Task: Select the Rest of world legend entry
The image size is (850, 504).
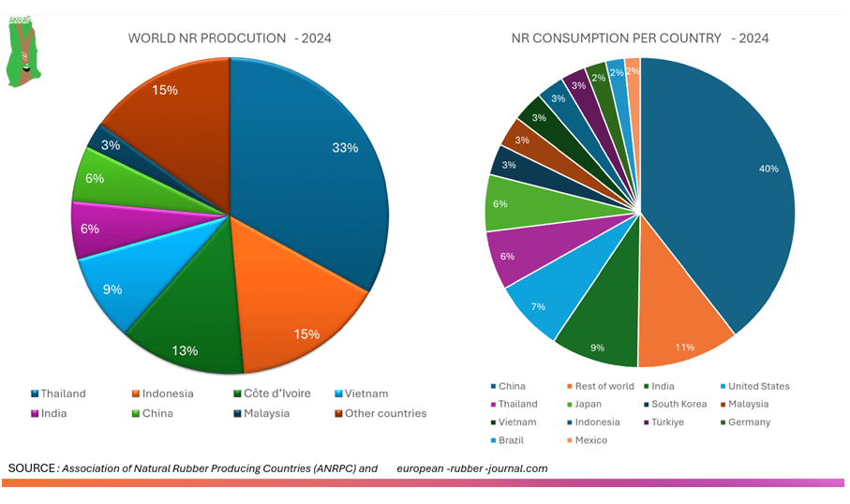Action: (x=604, y=386)
